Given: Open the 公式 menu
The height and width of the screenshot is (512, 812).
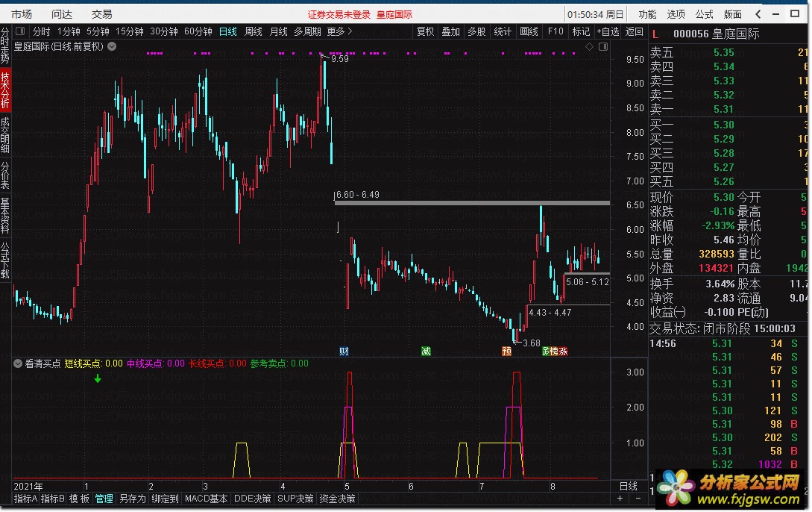Looking at the screenshot, I should click(705, 14).
